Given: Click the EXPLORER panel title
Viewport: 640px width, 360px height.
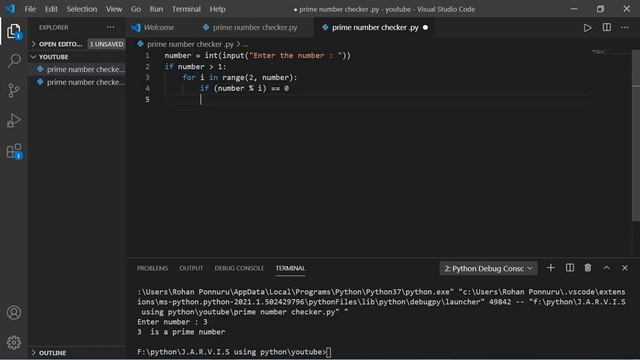Looking at the screenshot, I should point(53,27).
